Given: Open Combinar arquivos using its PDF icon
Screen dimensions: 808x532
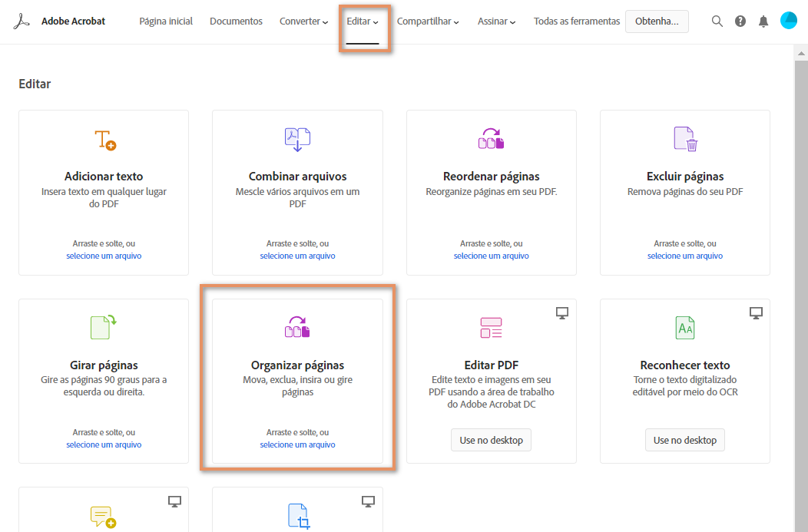Looking at the screenshot, I should point(297,140).
